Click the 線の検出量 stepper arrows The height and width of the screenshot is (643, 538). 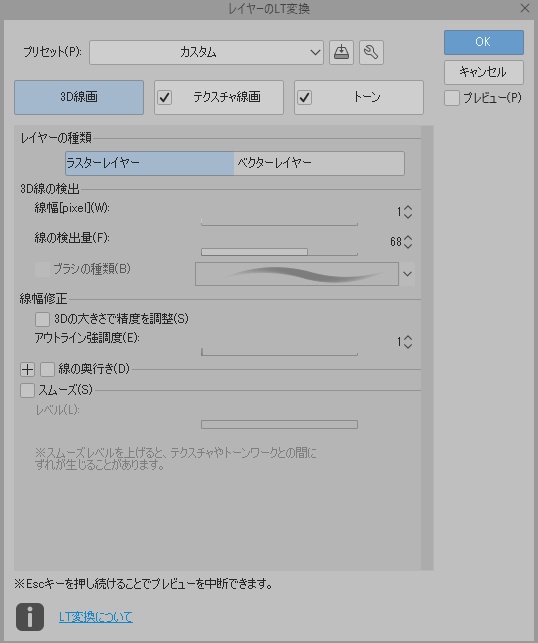(x=408, y=242)
